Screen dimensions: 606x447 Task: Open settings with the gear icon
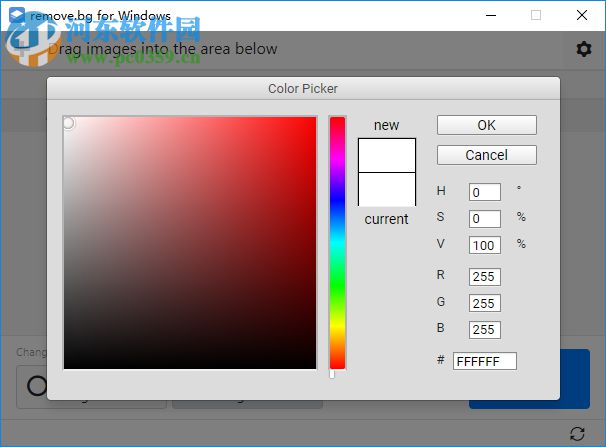pos(584,49)
